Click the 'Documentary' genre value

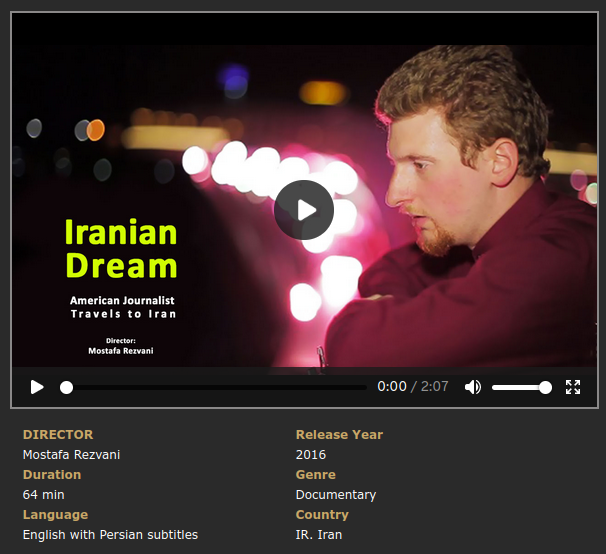(336, 495)
